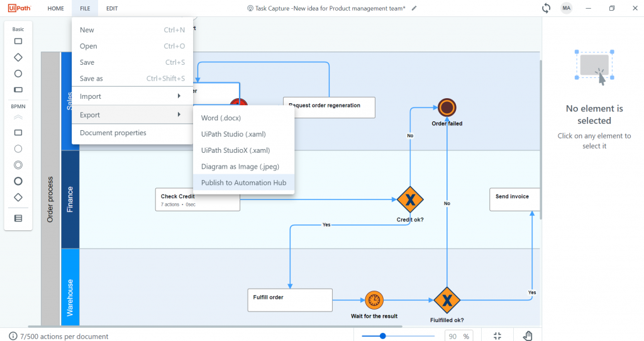Open the HOME tab
644x341 pixels.
55,8
